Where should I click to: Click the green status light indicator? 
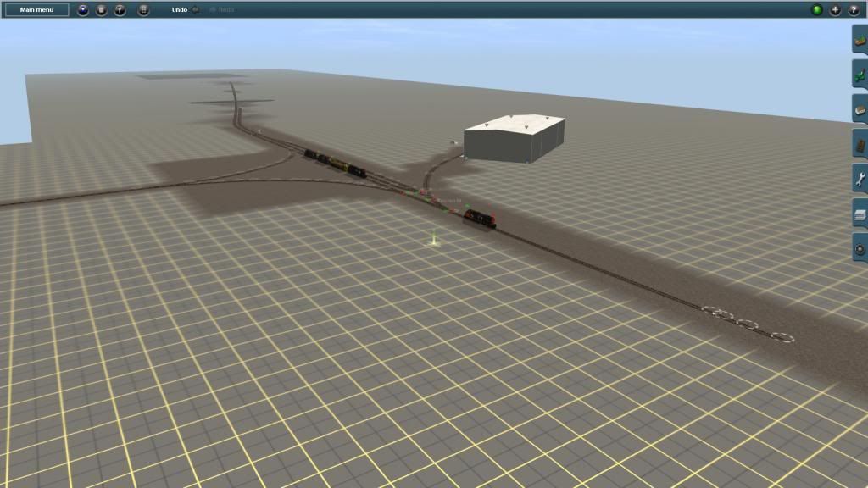tap(817, 10)
